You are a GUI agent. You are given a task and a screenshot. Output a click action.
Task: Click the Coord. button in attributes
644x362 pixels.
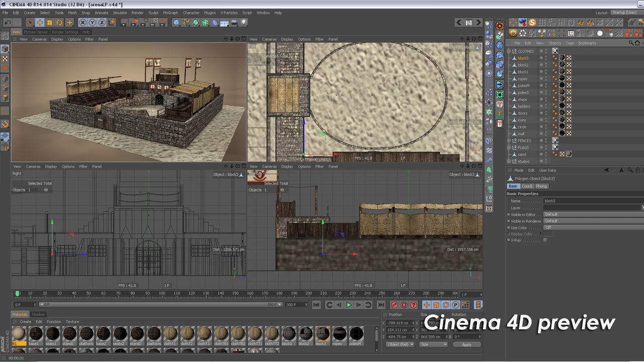527,186
